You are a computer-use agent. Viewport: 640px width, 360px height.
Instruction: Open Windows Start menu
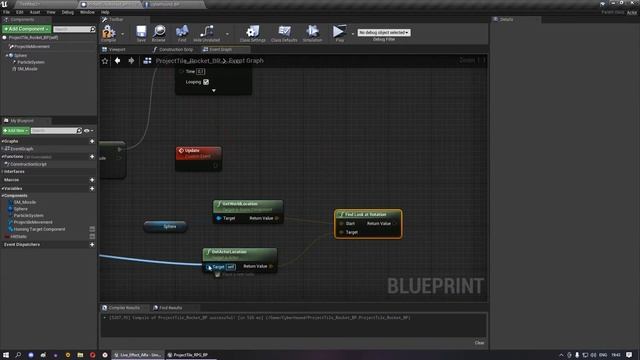(x=6, y=355)
